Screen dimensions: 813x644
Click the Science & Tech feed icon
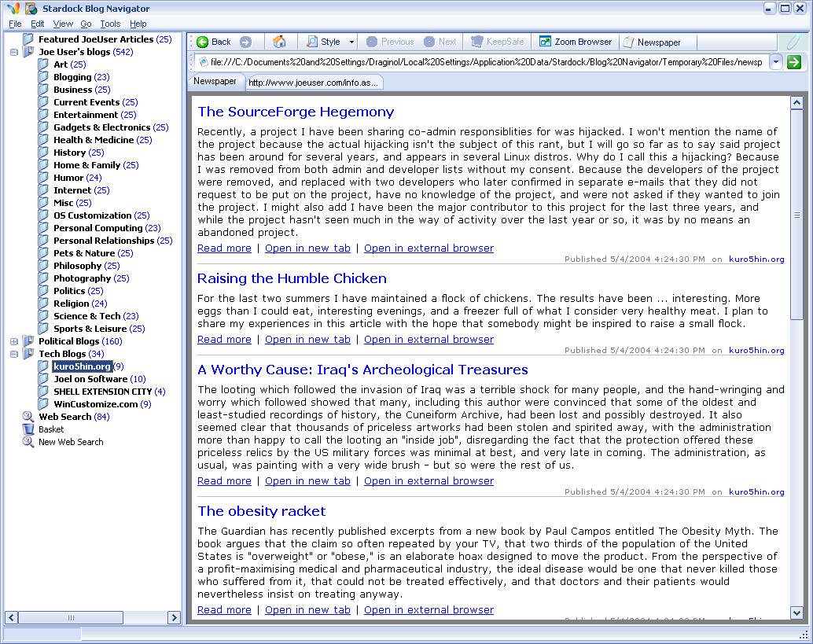44,316
